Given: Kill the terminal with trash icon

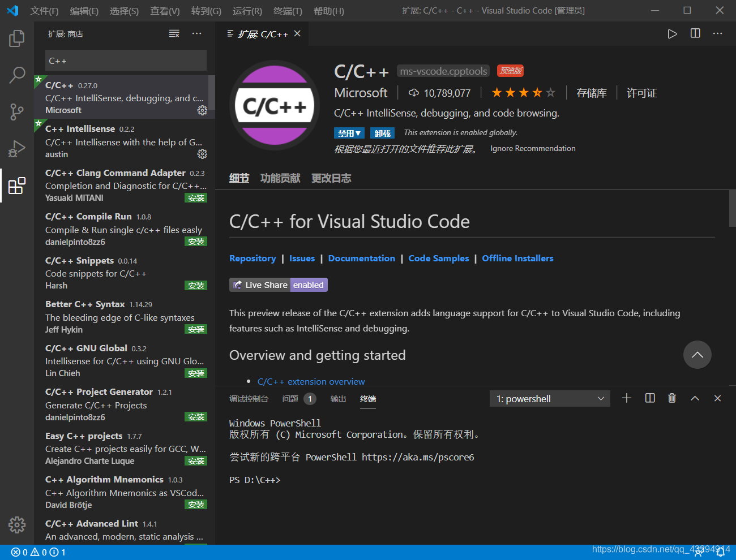Looking at the screenshot, I should point(672,398).
